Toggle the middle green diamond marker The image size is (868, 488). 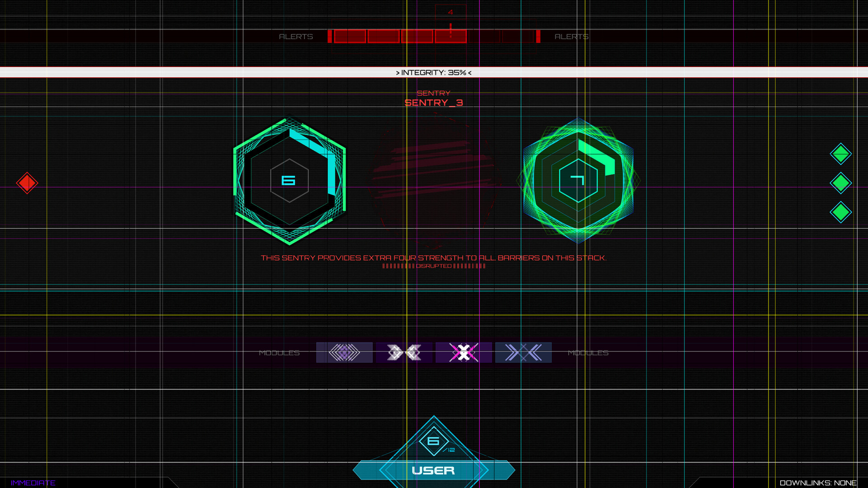click(840, 183)
